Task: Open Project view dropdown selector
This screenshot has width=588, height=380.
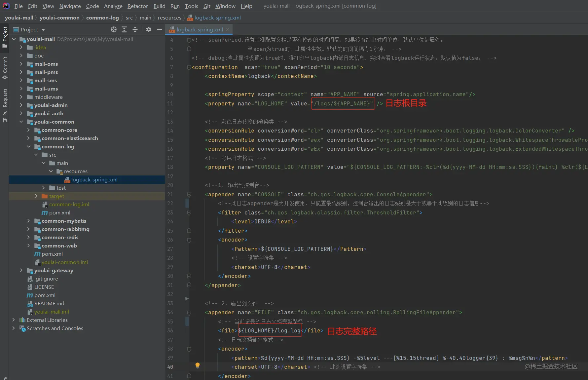Action: (29, 29)
